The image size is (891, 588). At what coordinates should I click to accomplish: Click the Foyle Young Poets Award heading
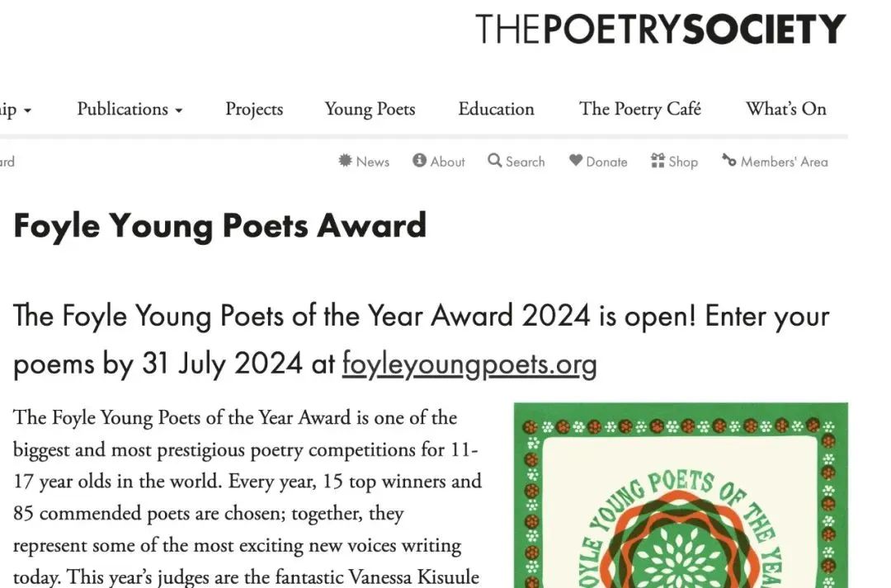220,227
